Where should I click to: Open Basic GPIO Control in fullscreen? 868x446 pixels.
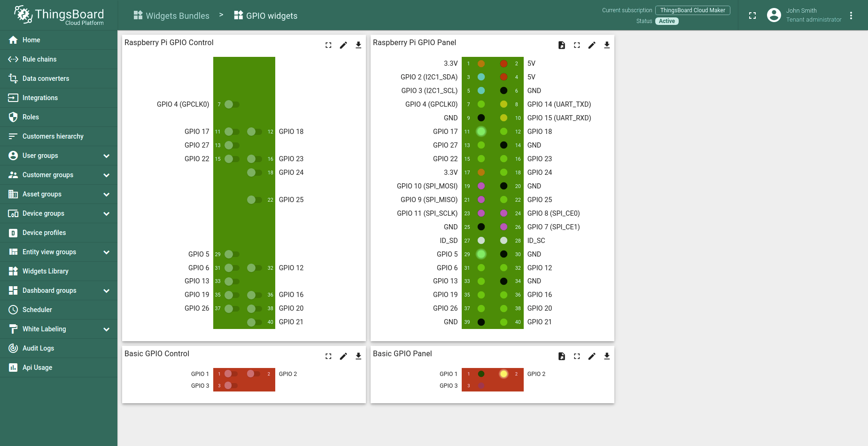coord(328,356)
